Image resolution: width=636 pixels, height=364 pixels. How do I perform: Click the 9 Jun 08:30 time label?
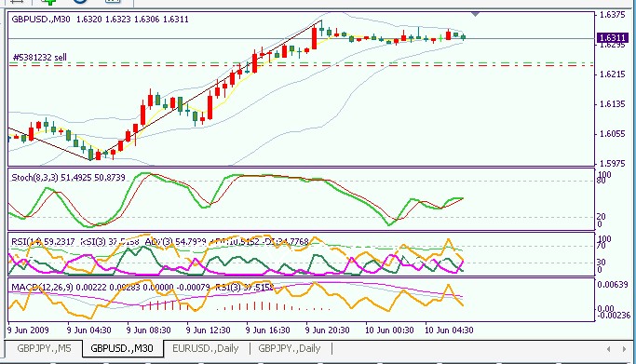click(148, 330)
